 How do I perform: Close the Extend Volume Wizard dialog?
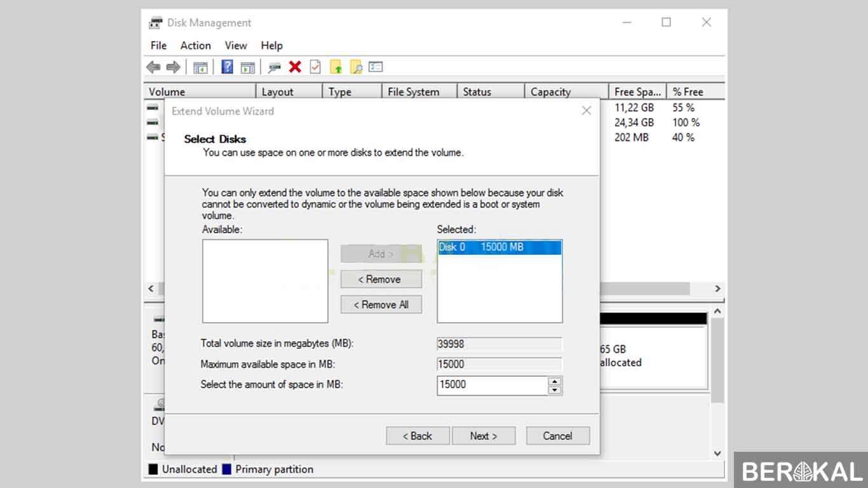click(x=587, y=111)
